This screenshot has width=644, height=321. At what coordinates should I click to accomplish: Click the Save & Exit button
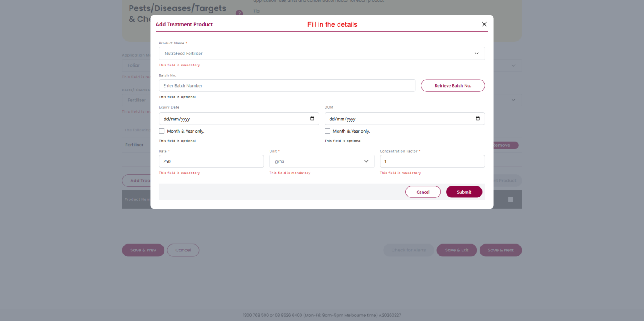tap(457, 250)
